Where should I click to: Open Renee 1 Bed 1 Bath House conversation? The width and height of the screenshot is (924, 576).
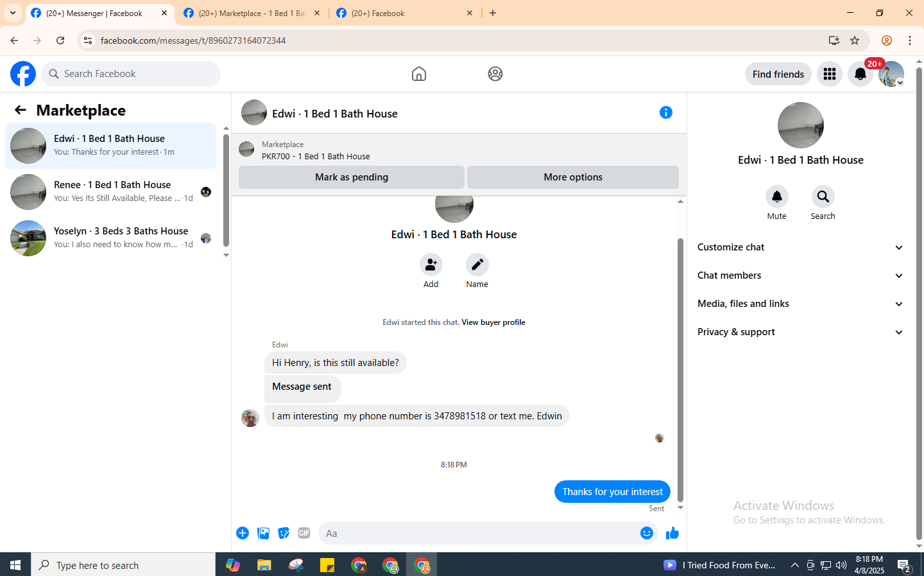pyautogui.click(x=111, y=192)
